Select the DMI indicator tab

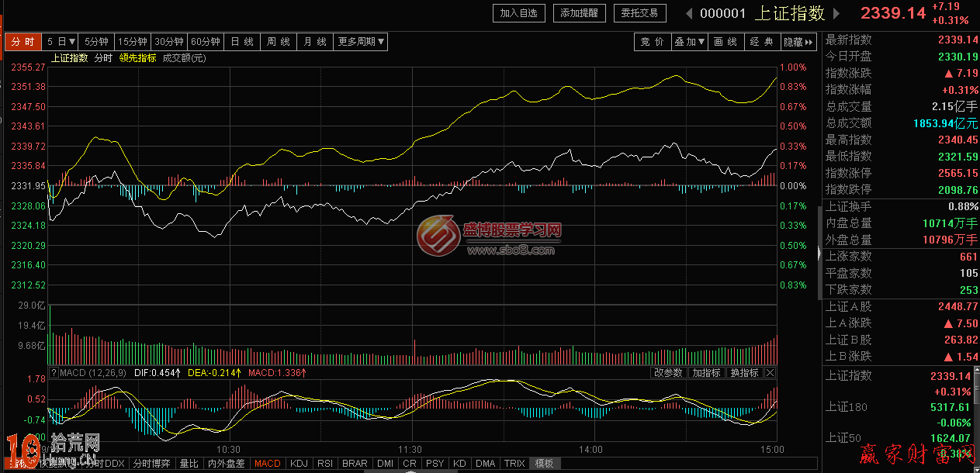coord(385,464)
